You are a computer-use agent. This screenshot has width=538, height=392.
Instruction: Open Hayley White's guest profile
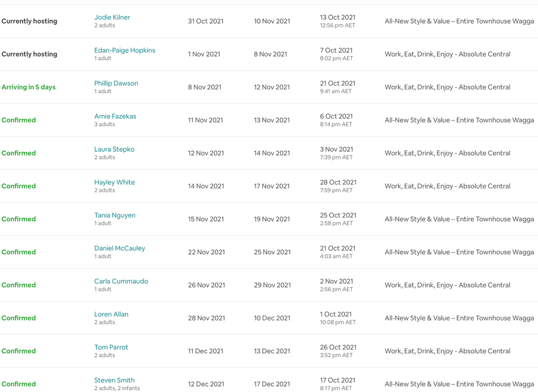[x=114, y=183]
